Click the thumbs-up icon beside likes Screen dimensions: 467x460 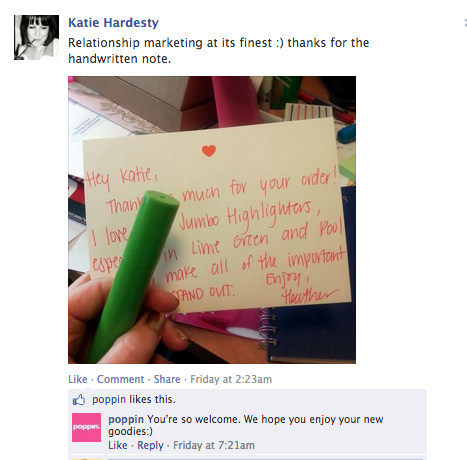coord(79,400)
